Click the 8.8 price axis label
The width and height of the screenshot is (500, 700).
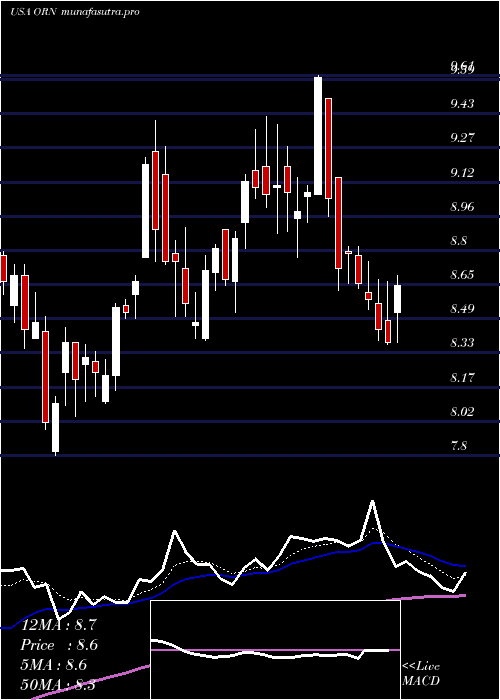click(459, 241)
